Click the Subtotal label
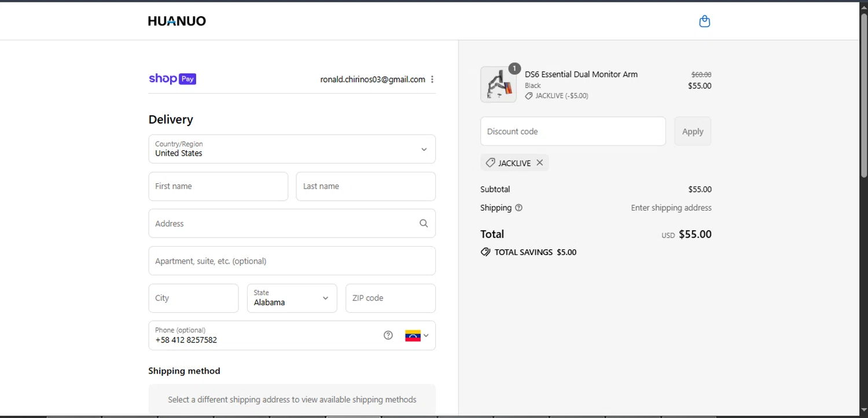Screen dimensions: 868x418 pos(495,189)
